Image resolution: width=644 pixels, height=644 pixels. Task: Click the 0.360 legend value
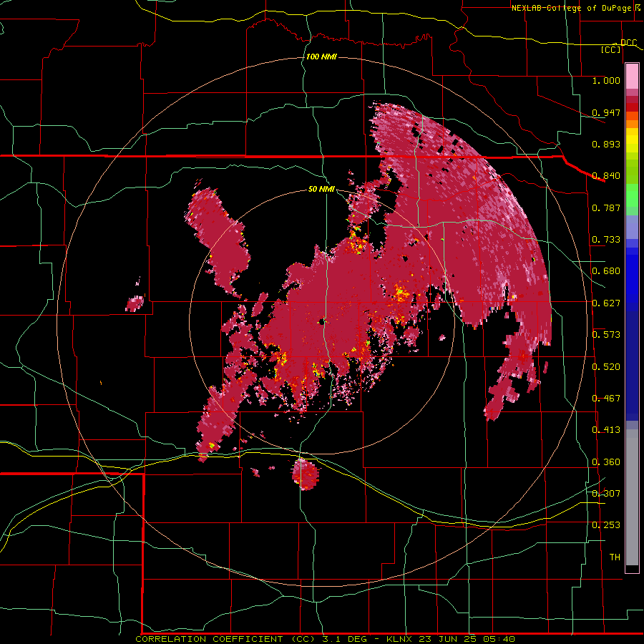pyautogui.click(x=606, y=462)
